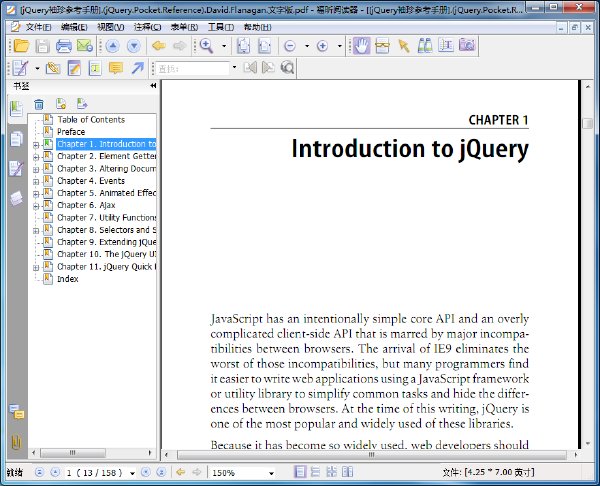Viewport: 600px width, 486px height.
Task: Enable single page layout in status bar
Action: click(300, 472)
